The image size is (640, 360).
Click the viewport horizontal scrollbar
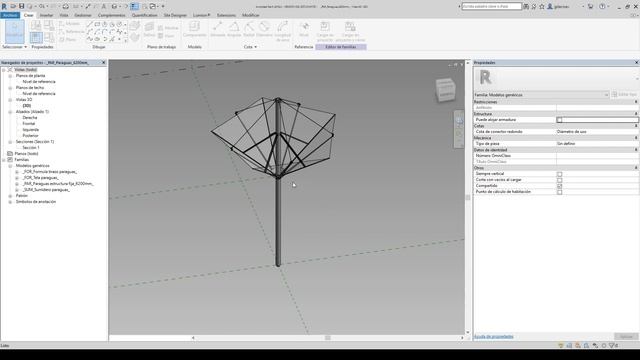[328, 338]
